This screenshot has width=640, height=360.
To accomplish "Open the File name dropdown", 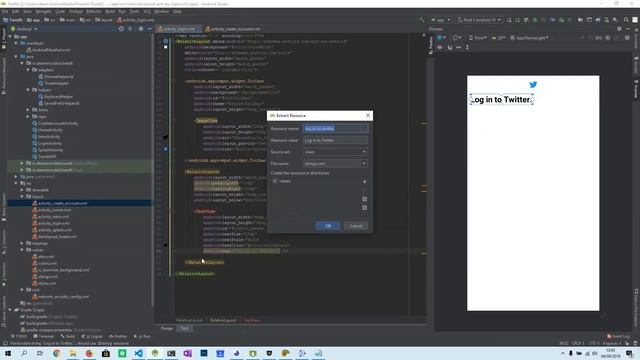I will 335,164.
